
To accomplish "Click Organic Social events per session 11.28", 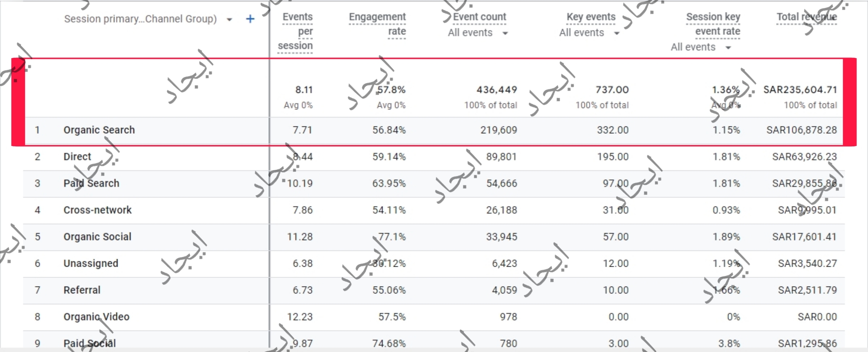I will point(300,237).
